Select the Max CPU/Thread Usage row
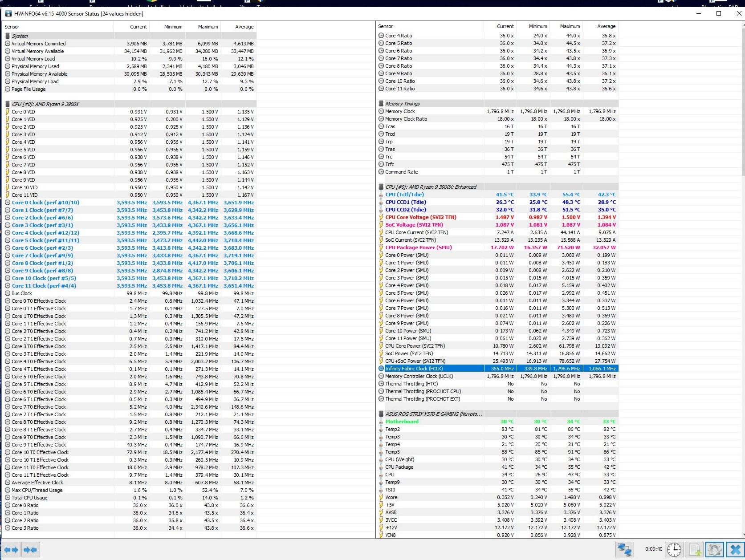745x560 pixels. click(130, 490)
